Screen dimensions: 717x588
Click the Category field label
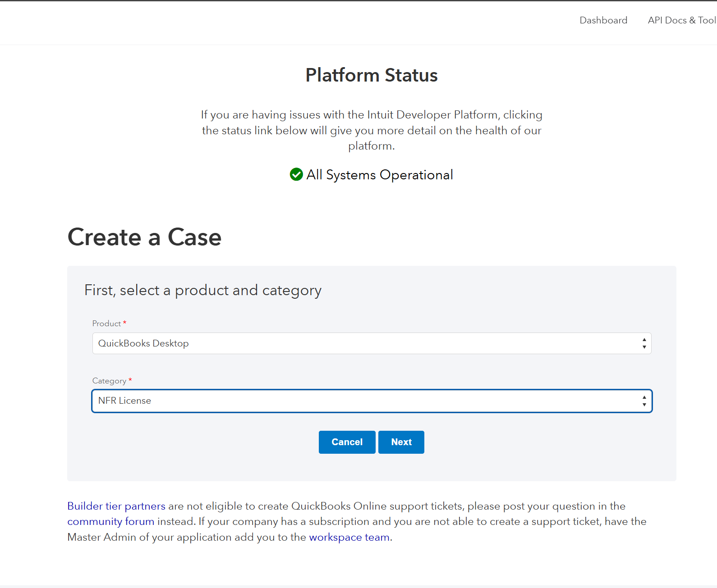point(109,381)
